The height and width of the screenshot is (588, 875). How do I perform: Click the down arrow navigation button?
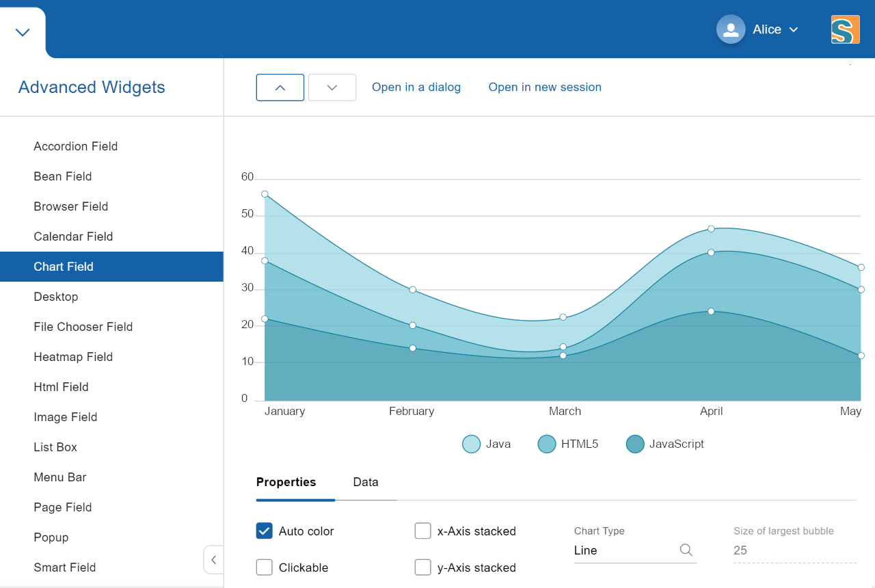pyautogui.click(x=332, y=88)
